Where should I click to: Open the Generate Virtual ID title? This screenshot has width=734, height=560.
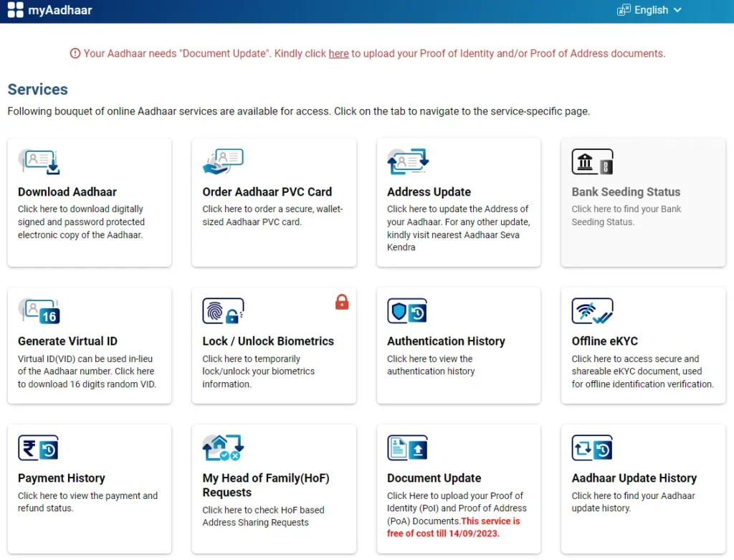pos(67,341)
